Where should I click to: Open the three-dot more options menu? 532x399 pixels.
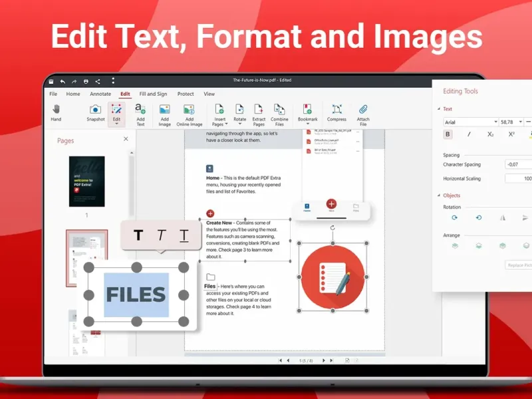113,80
